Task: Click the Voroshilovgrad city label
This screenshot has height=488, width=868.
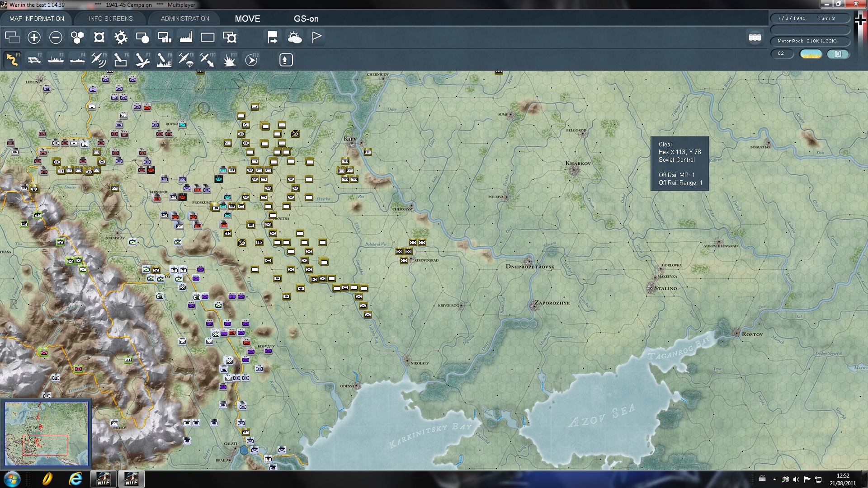Action: coord(721,246)
